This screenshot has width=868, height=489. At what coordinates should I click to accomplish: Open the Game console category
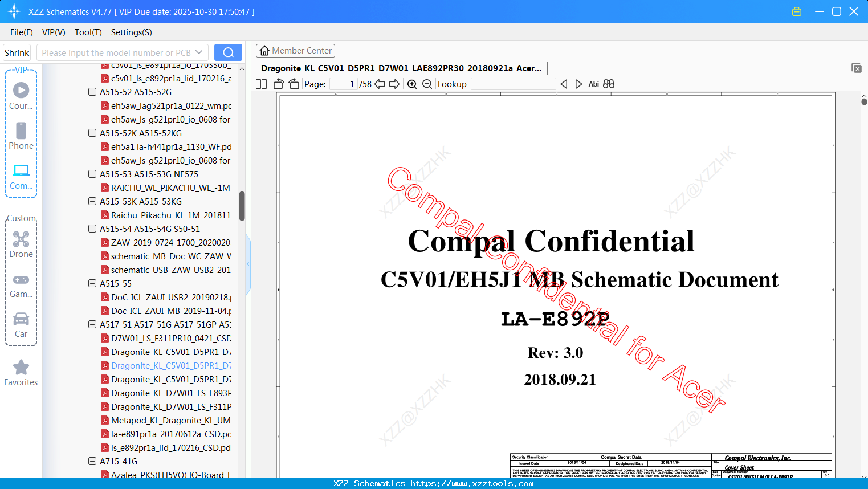click(x=21, y=285)
